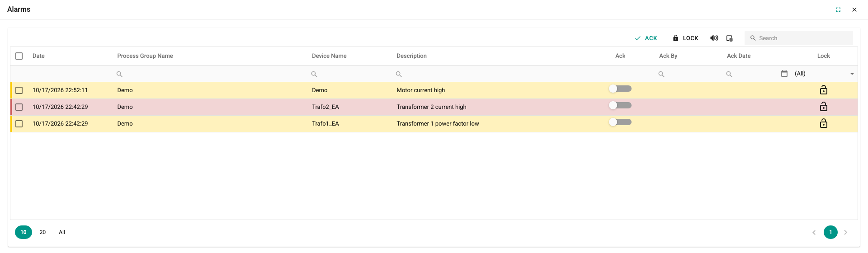Click the date 10/17/2026 22:52:11 cell
Image resolution: width=868 pixels, height=253 pixels.
coord(60,90)
